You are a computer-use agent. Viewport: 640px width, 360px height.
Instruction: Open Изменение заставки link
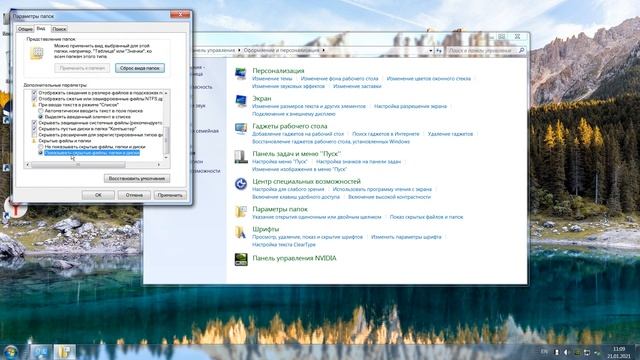pos(357,86)
